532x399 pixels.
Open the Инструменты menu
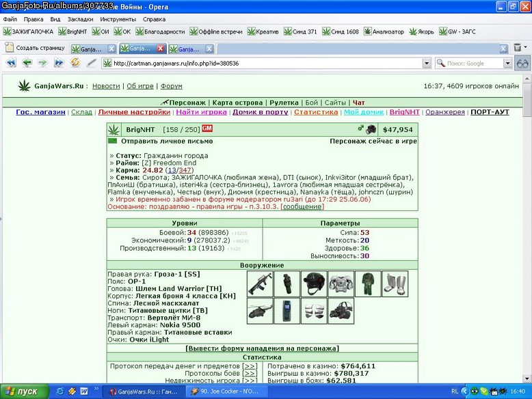[118, 19]
